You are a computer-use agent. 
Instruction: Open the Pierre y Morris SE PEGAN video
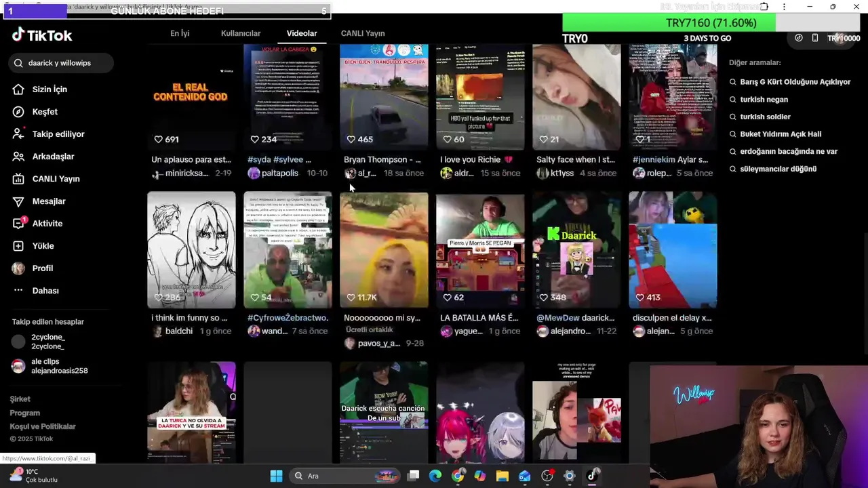click(x=480, y=250)
